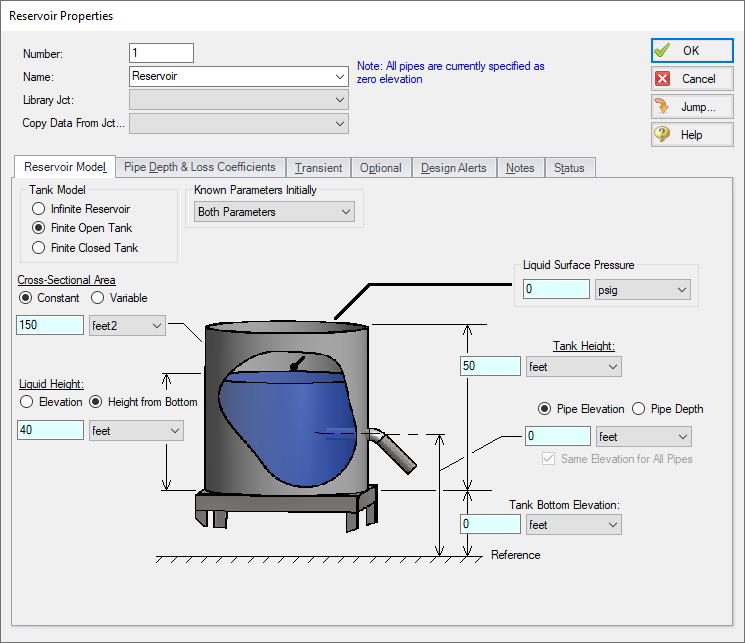Select the Pipe Depth radio button

[638, 408]
